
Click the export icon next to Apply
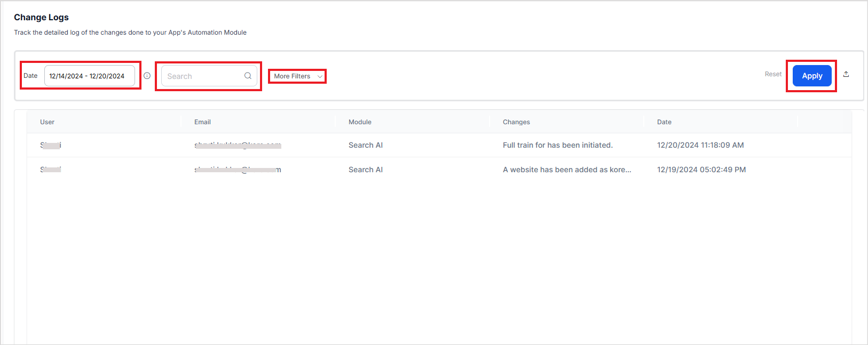pyautogui.click(x=846, y=74)
